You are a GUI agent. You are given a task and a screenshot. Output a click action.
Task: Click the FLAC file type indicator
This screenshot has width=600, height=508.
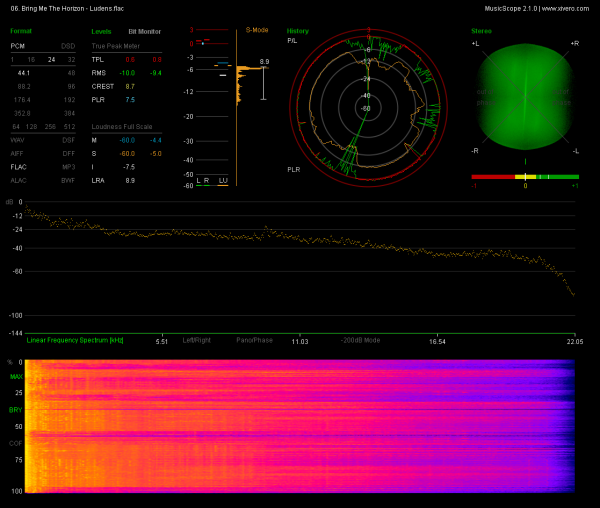coord(18,167)
